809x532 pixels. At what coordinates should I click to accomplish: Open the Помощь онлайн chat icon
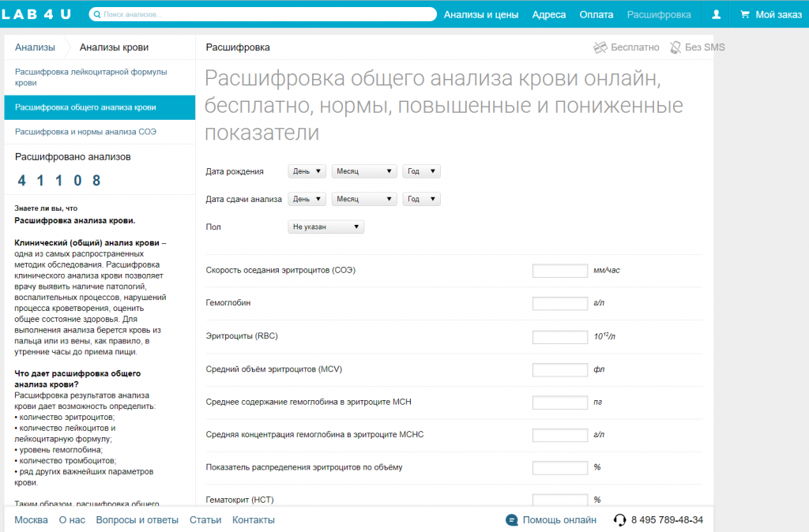512,520
